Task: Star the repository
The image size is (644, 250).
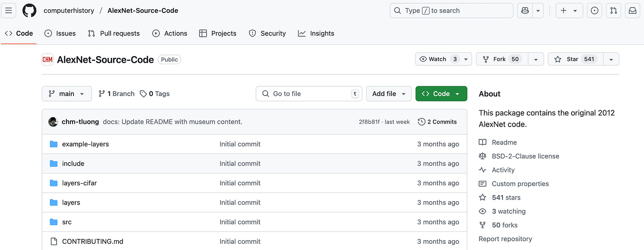Action: (575, 59)
